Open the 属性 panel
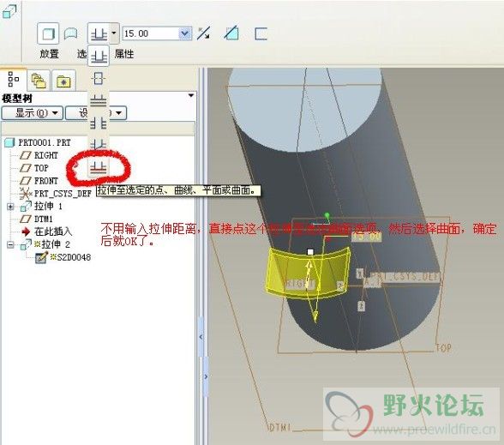504x445 pixels. (124, 54)
